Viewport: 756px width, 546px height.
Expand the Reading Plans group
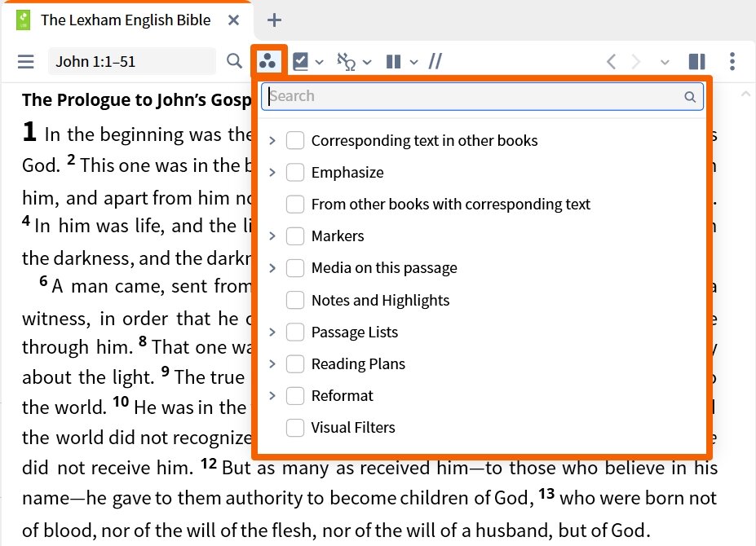coord(272,363)
